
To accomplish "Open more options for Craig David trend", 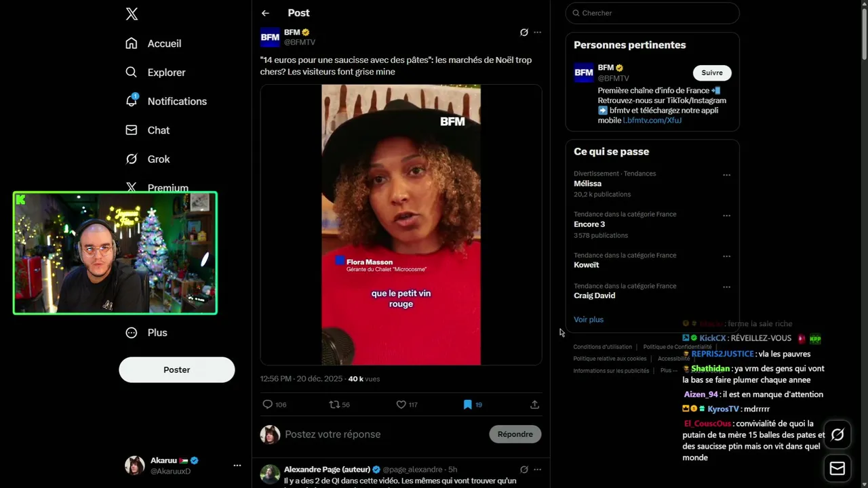I will tap(726, 287).
